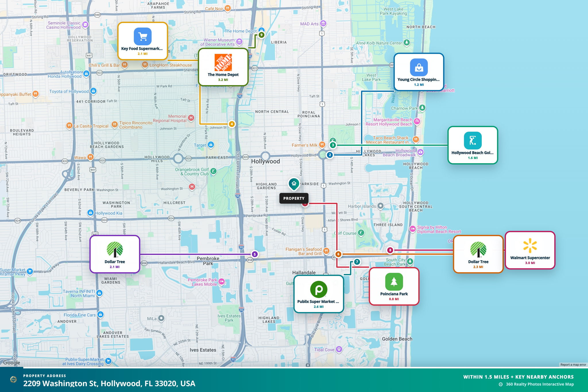Open the Hollywood Beach Golf anchor card
This screenshot has height=392, width=588.
pos(473,145)
